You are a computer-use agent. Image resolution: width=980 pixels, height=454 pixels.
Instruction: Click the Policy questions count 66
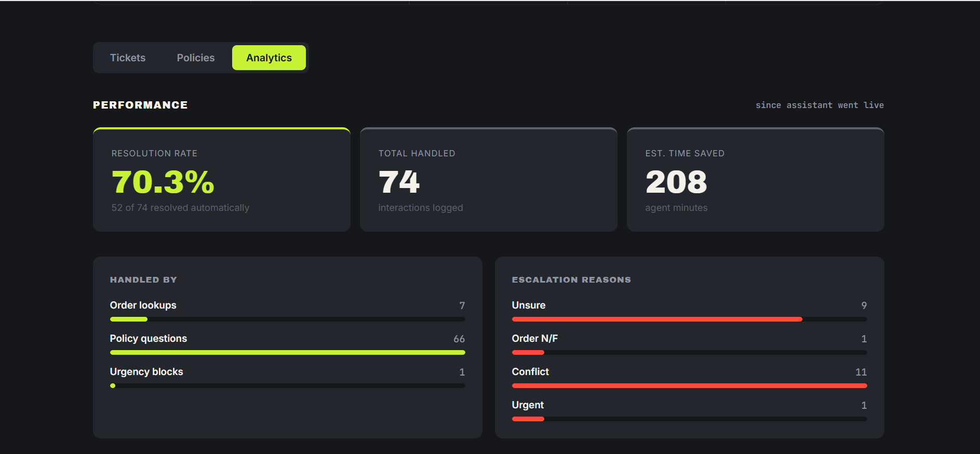459,339
